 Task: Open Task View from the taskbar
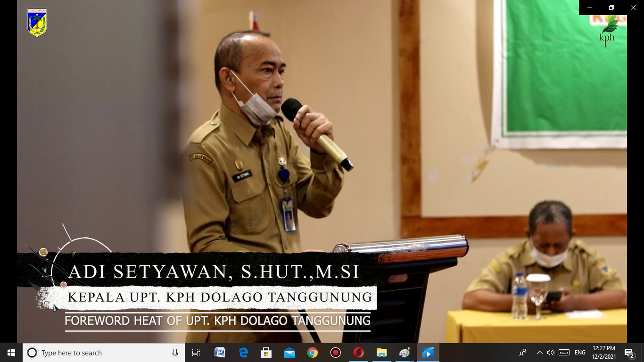click(196, 353)
